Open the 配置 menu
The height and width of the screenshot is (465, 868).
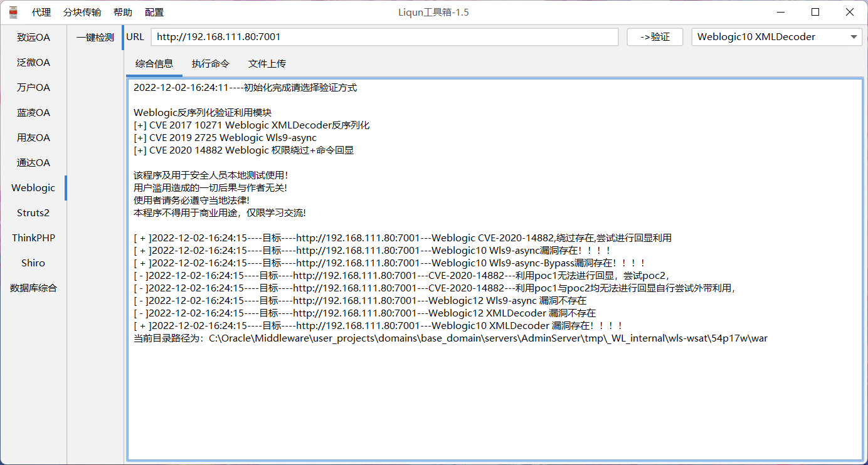click(x=154, y=13)
